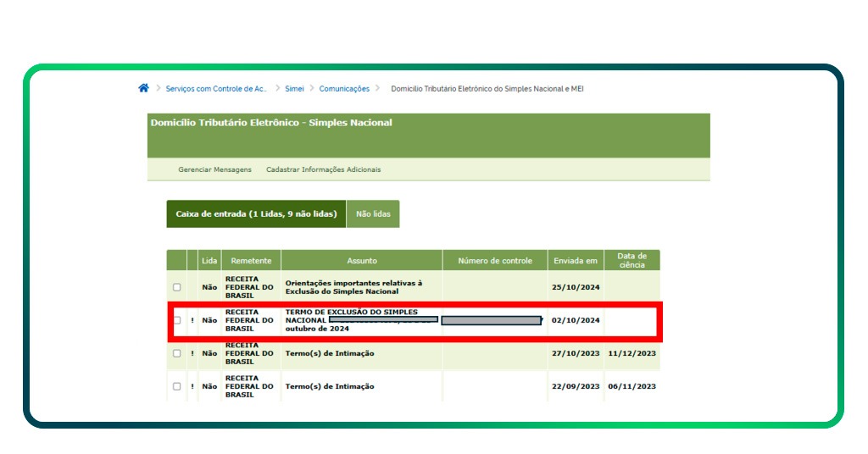Click the exclamation icon on the 27/10/2023 row
This screenshot has height=454, width=868.
click(192, 353)
